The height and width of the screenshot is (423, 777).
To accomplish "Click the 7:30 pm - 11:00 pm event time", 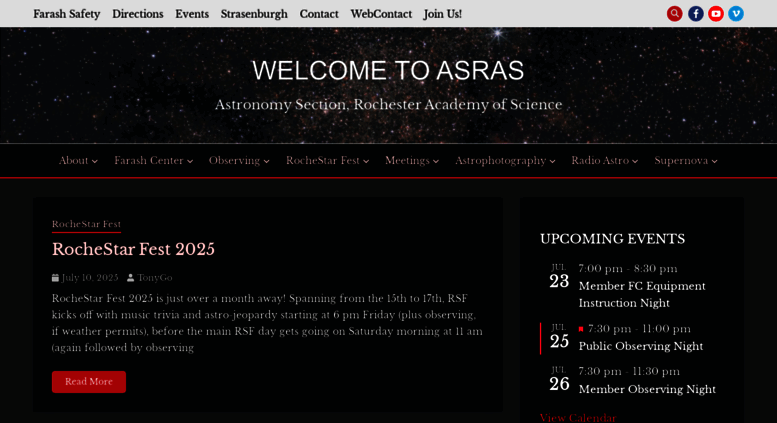I will [639, 329].
